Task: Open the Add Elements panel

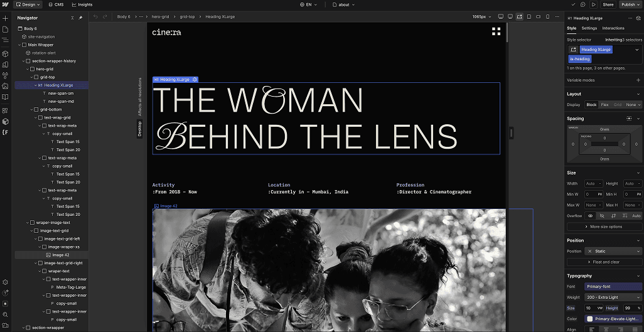Action: coord(5,18)
